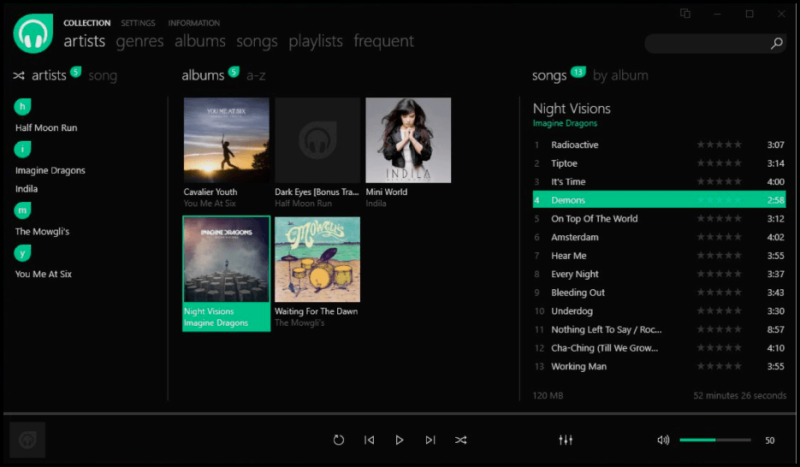The width and height of the screenshot is (800, 467).
Task: Click the now playing artwork placeholder
Action: pyautogui.click(x=28, y=439)
